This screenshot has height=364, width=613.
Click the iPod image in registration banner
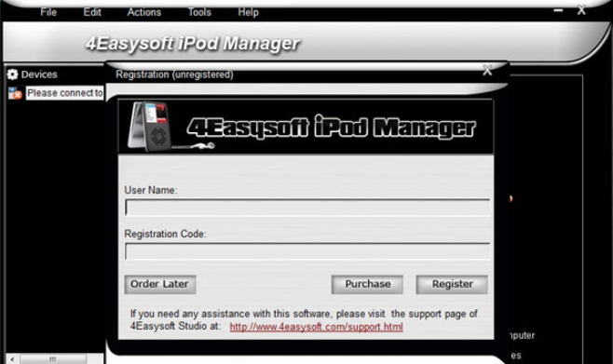(151, 127)
